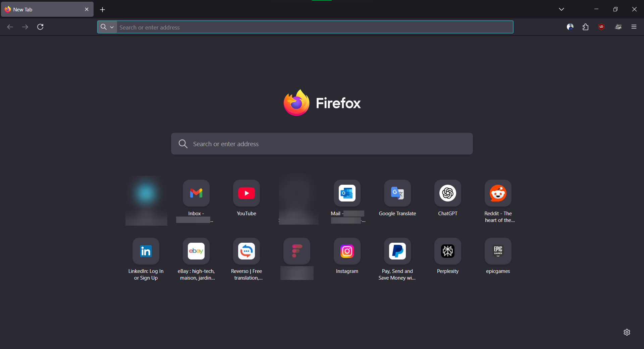The image size is (644, 349).
Task: Go back one page
Action: tap(10, 27)
